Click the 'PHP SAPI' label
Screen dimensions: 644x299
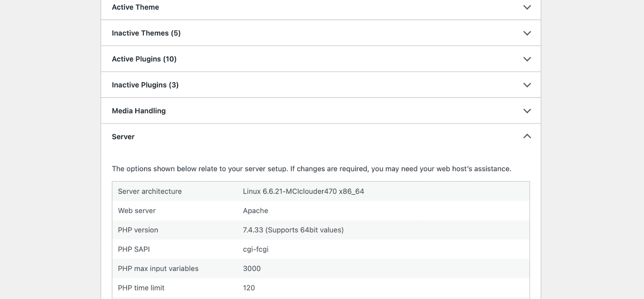tap(134, 249)
